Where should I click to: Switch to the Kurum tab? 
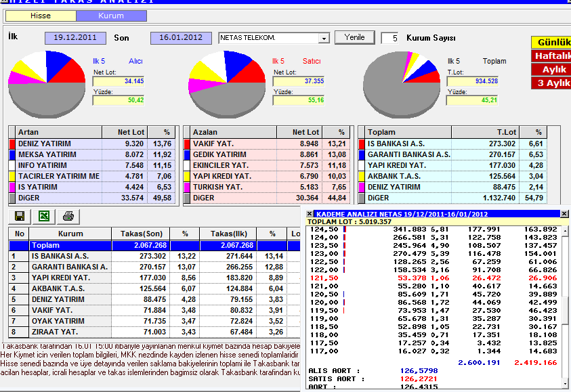click(x=111, y=16)
